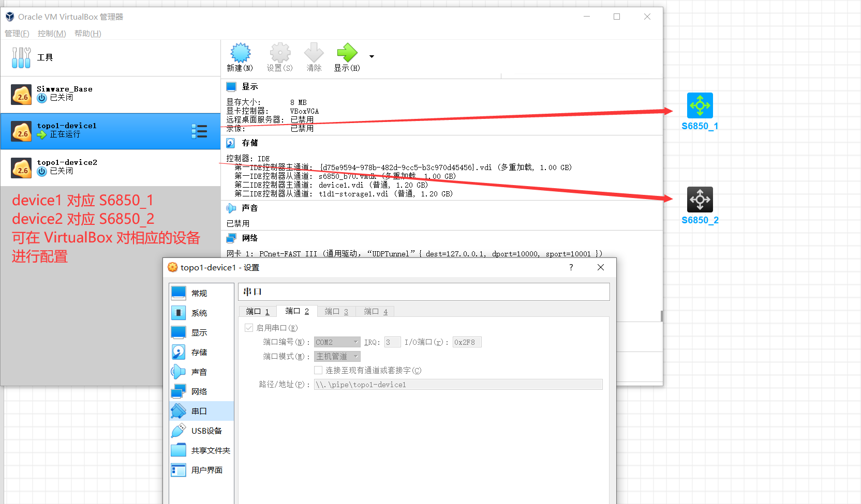Click the Show (显示) green arrow icon

click(347, 53)
